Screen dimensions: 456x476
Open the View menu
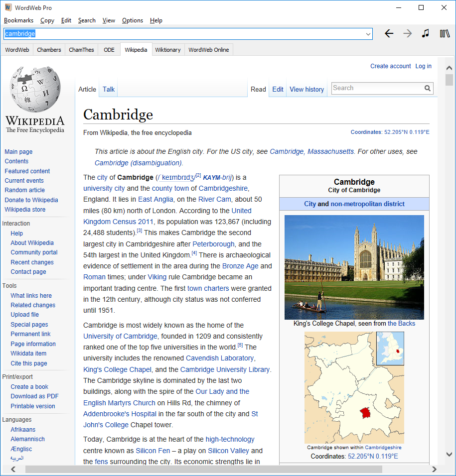point(109,20)
